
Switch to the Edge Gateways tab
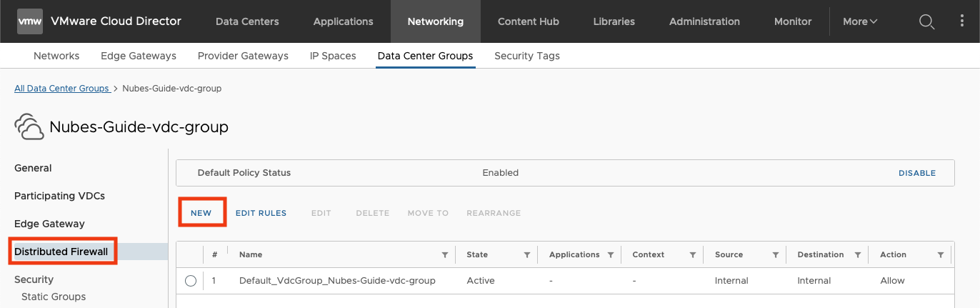pos(139,56)
